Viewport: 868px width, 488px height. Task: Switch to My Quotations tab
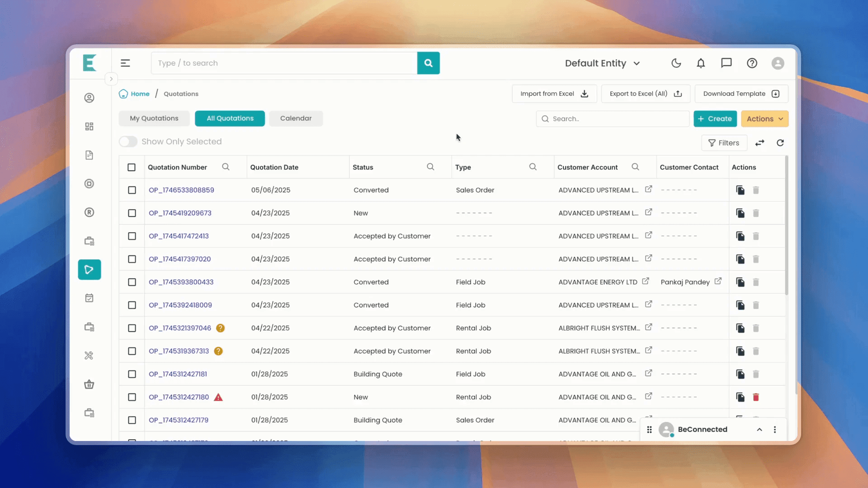pyautogui.click(x=154, y=118)
